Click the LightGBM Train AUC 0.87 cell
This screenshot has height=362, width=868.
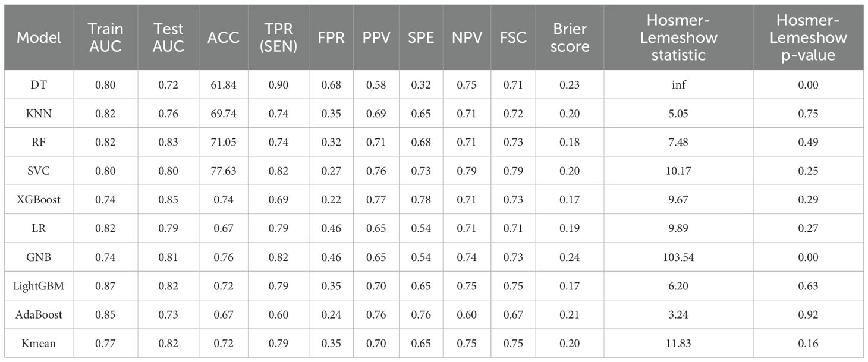pyautogui.click(x=105, y=286)
